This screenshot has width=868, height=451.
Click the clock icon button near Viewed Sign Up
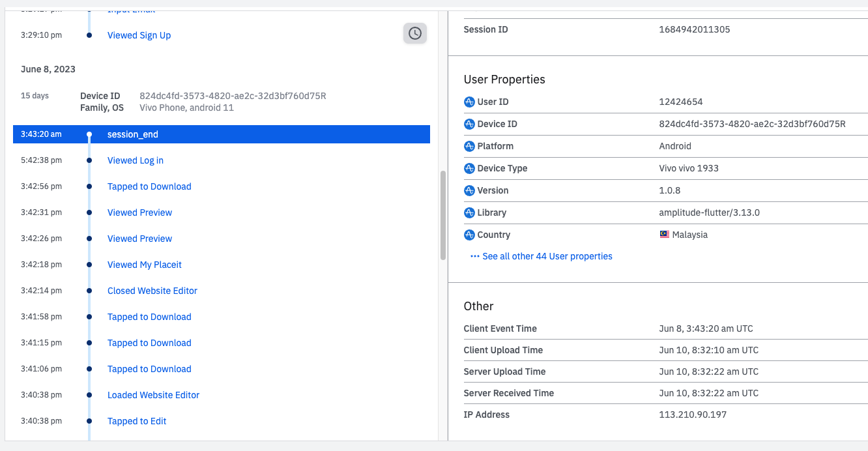click(415, 33)
